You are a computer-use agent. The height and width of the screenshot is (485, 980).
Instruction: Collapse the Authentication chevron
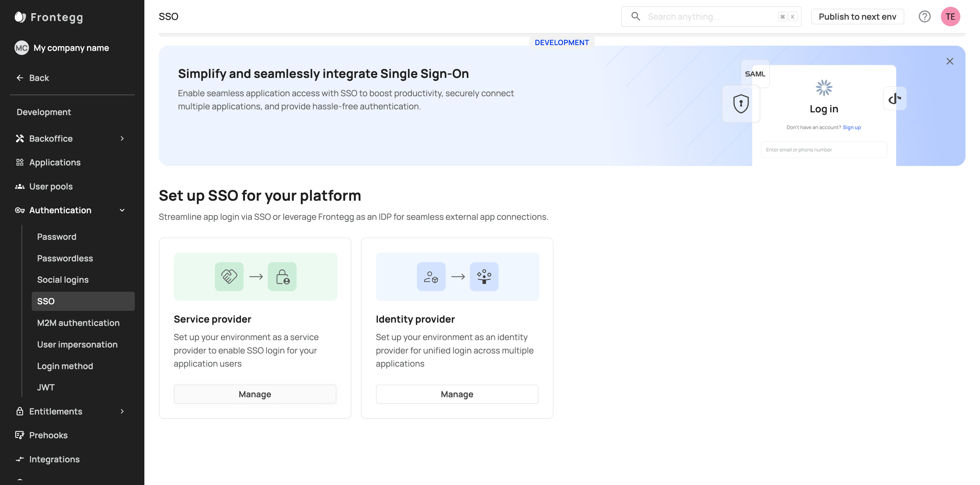point(122,210)
